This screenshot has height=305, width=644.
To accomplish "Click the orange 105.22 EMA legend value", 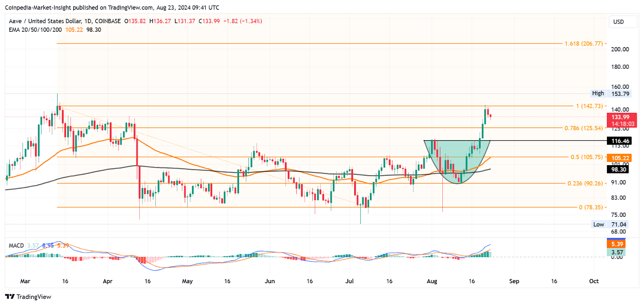I will point(74,30).
